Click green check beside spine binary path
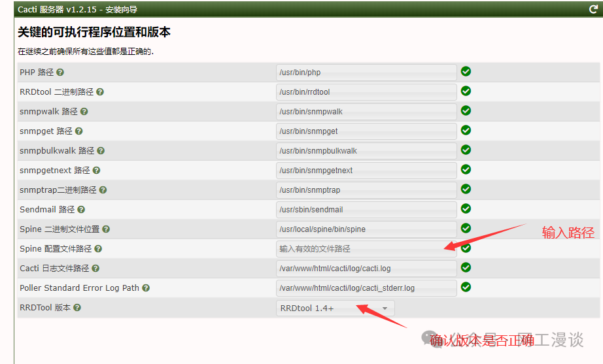The width and height of the screenshot is (603, 364). [466, 228]
